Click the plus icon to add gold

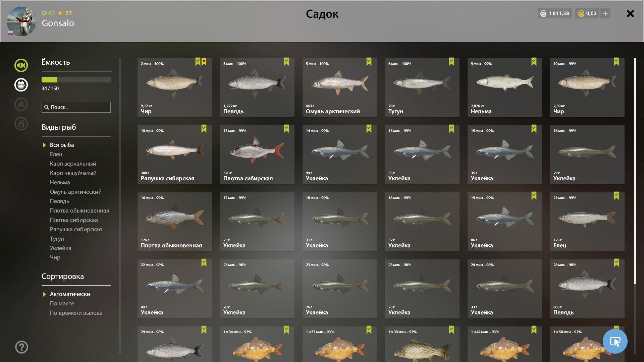(605, 13)
